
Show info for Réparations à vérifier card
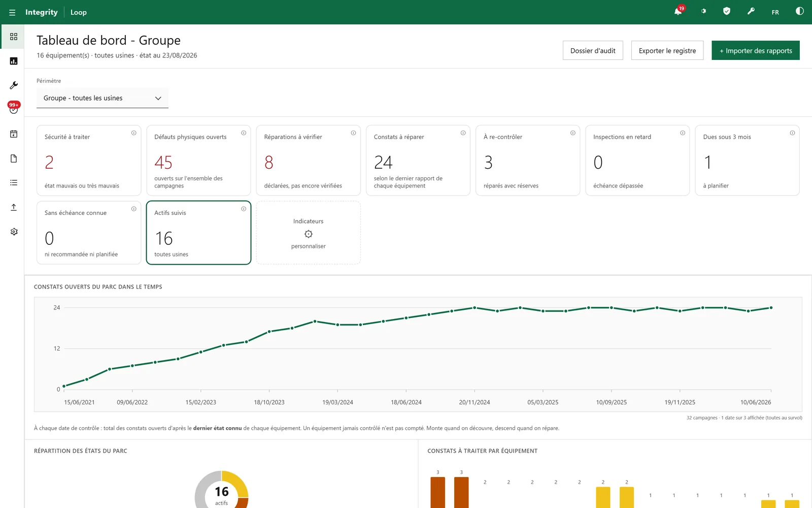[353, 133]
